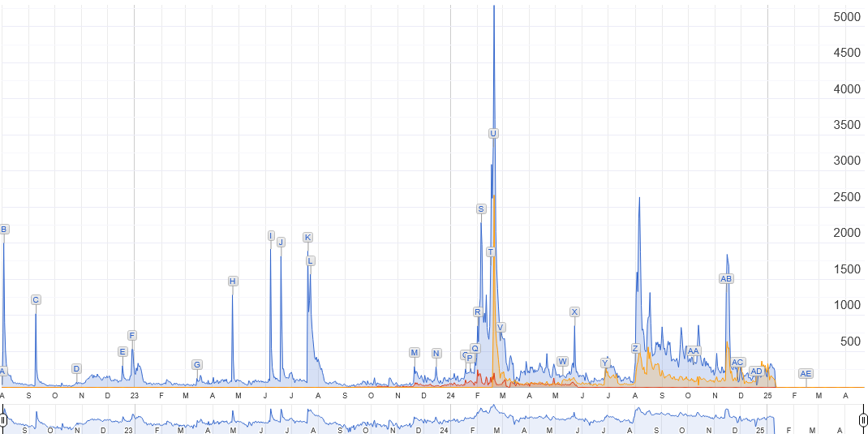Select annotation flag Z
This screenshot has width=868, height=434.
[635, 349]
